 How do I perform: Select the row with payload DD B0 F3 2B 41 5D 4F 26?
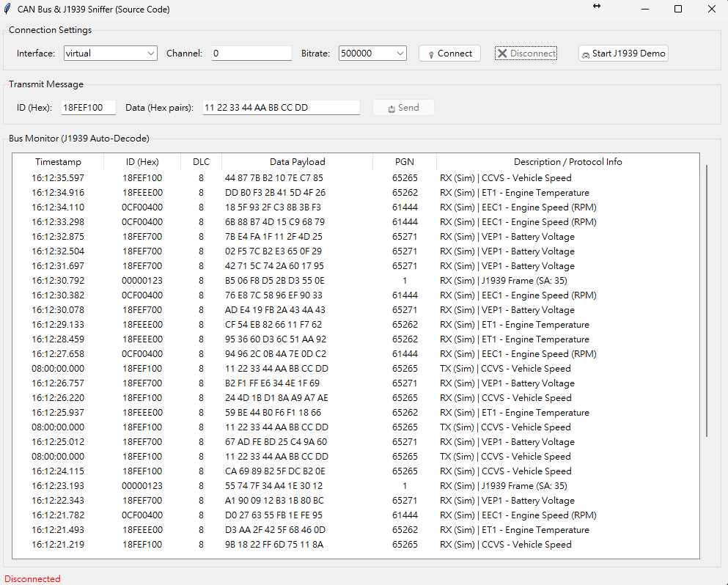[x=356, y=193]
